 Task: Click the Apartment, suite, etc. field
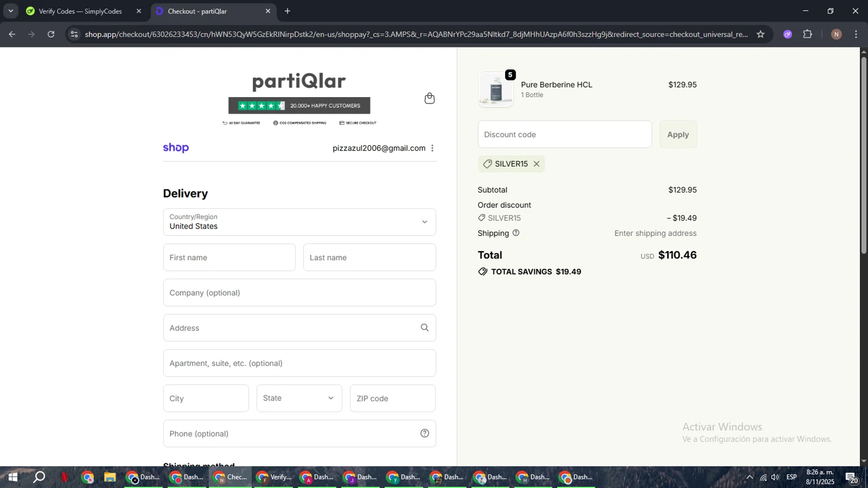tap(299, 363)
